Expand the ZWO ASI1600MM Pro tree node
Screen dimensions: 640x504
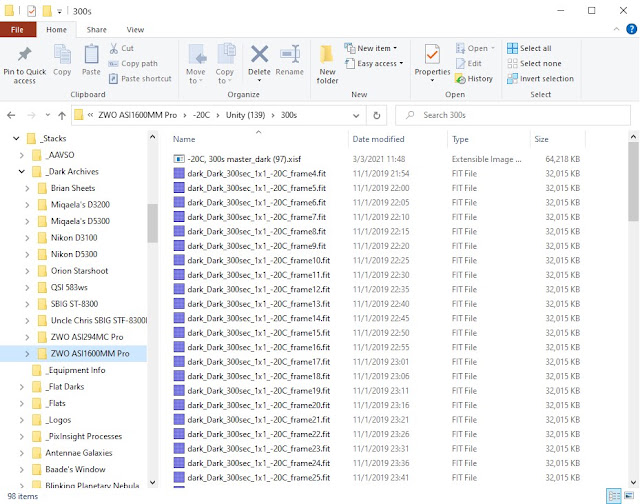coord(27,353)
